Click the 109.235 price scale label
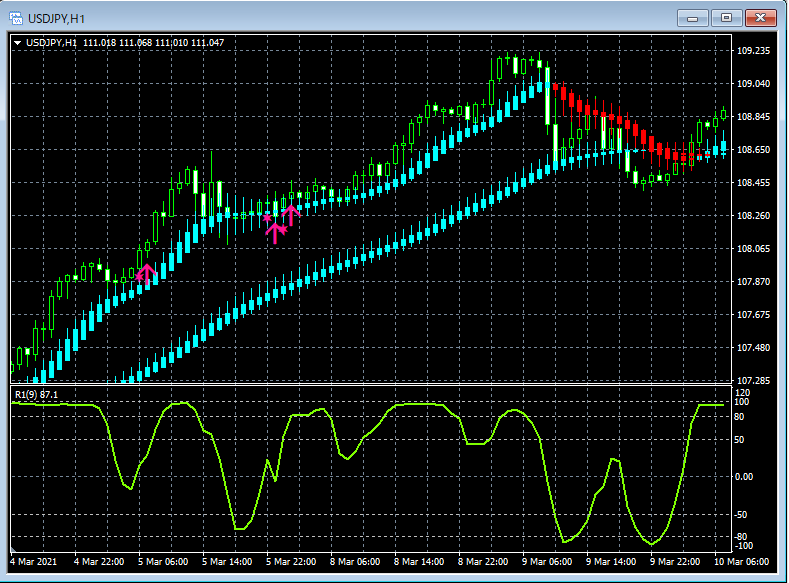The image size is (789, 583). click(x=753, y=51)
